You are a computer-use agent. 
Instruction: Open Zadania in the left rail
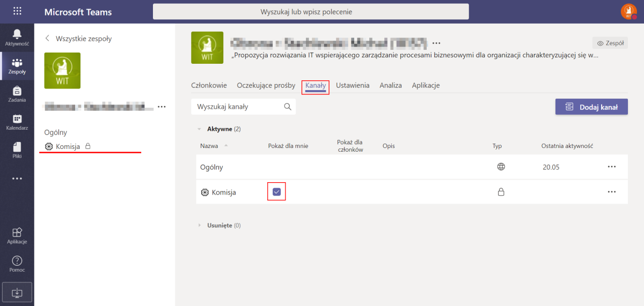[x=17, y=94]
